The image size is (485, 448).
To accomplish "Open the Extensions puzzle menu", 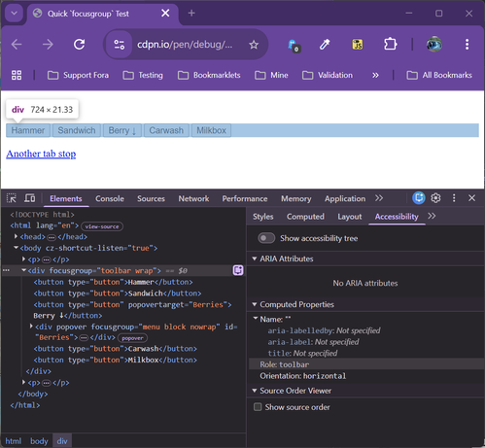I will click(x=391, y=44).
